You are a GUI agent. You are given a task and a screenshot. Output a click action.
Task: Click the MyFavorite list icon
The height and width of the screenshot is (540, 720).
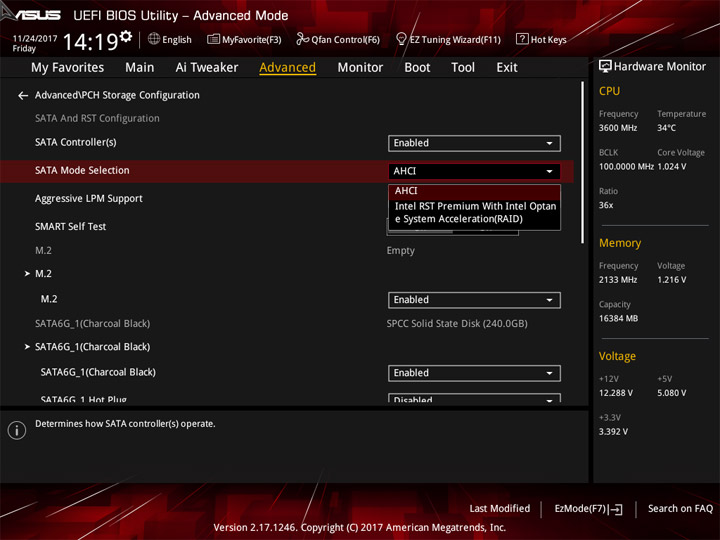(213, 39)
